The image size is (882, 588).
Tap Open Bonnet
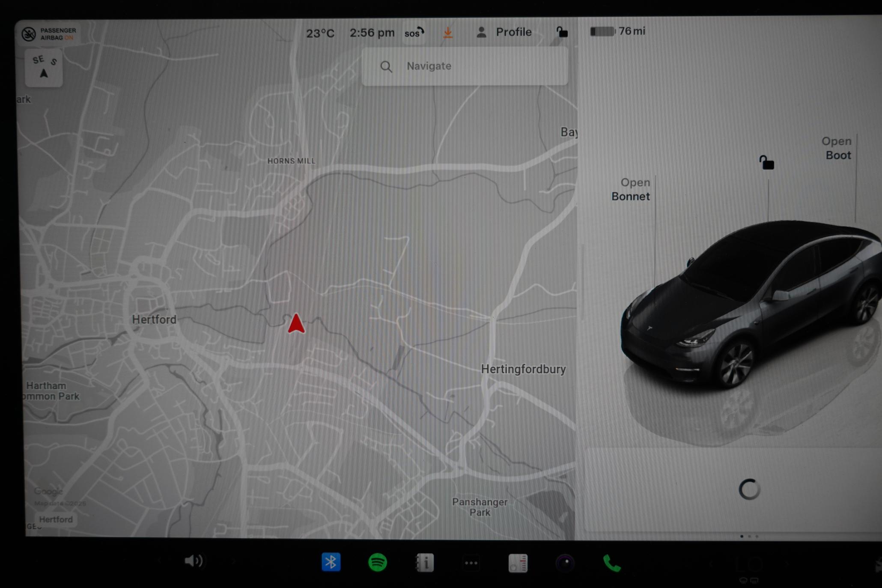(x=631, y=189)
